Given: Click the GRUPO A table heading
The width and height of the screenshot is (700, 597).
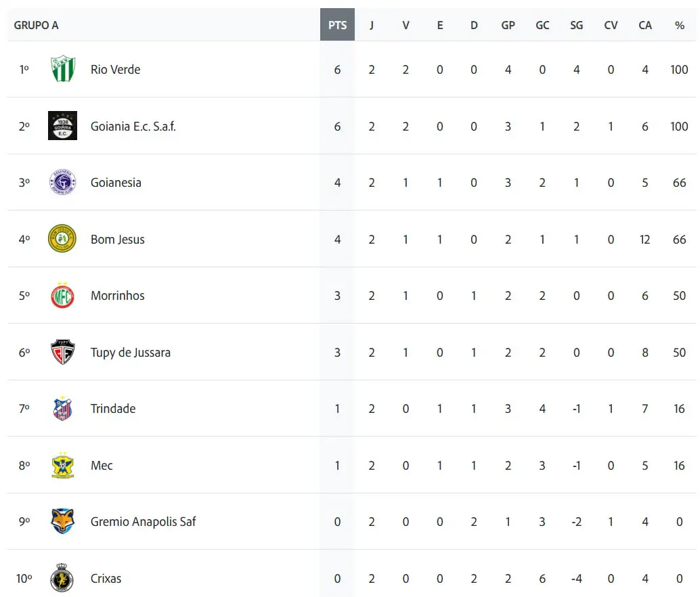Looking at the screenshot, I should [x=36, y=26].
